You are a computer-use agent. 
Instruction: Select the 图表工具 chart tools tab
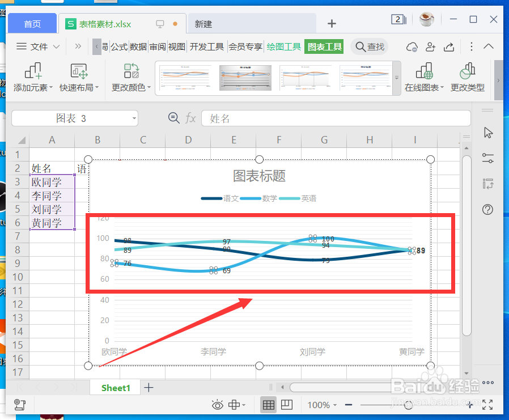pos(324,48)
